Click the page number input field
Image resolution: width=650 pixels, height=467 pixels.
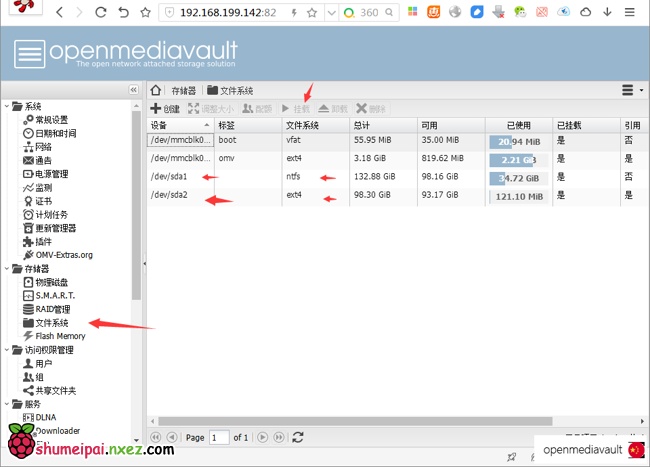click(x=219, y=437)
